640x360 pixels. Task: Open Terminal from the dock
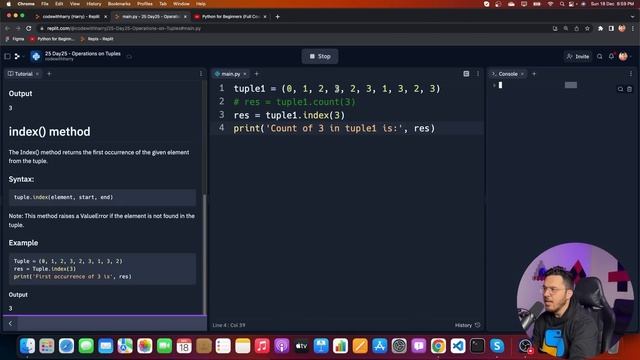point(477,346)
